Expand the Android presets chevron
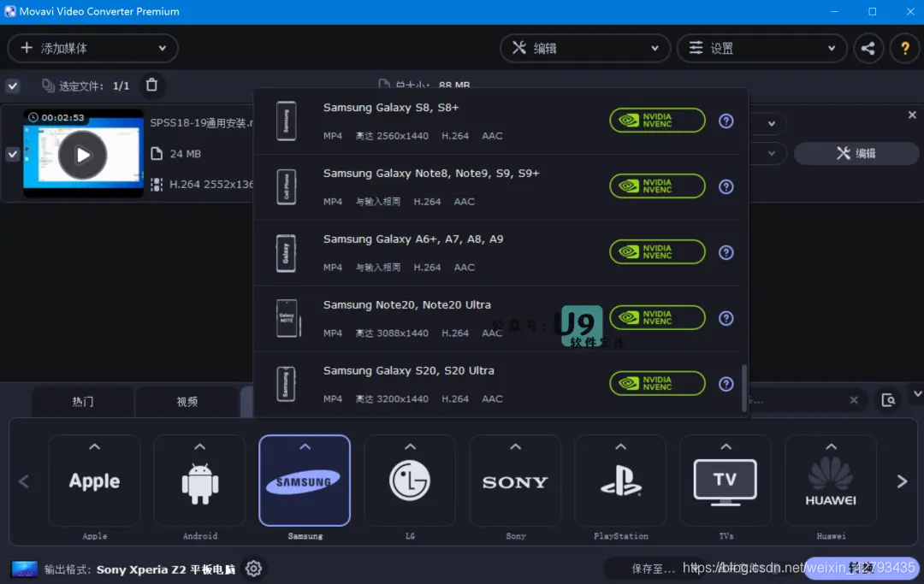 click(199, 447)
